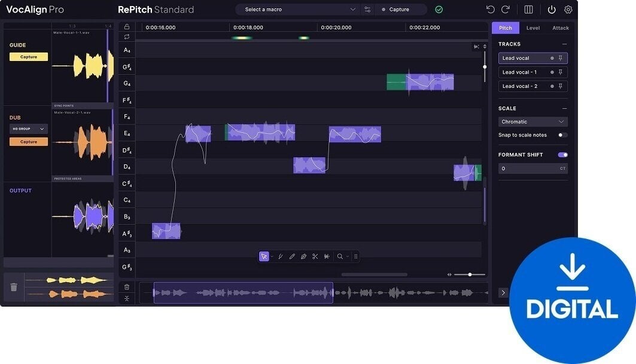Click the collapse icon below overview trash
The width and height of the screenshot is (636, 364).
pos(127,299)
